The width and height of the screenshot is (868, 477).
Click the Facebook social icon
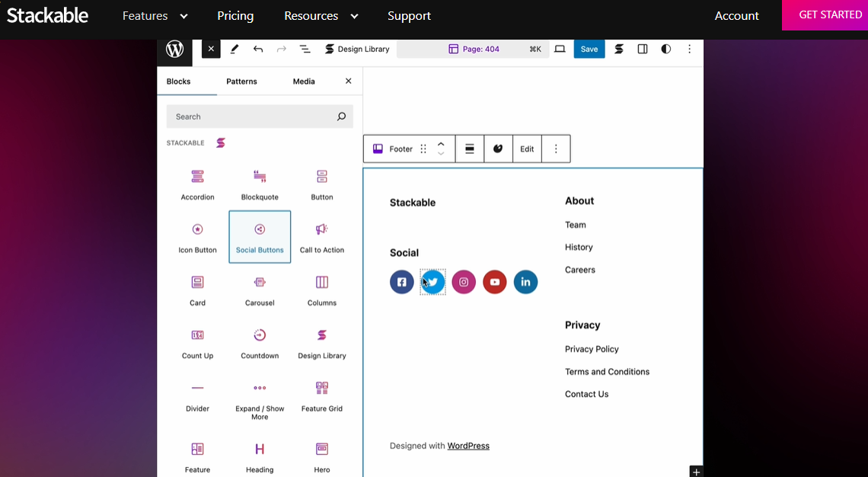click(402, 282)
